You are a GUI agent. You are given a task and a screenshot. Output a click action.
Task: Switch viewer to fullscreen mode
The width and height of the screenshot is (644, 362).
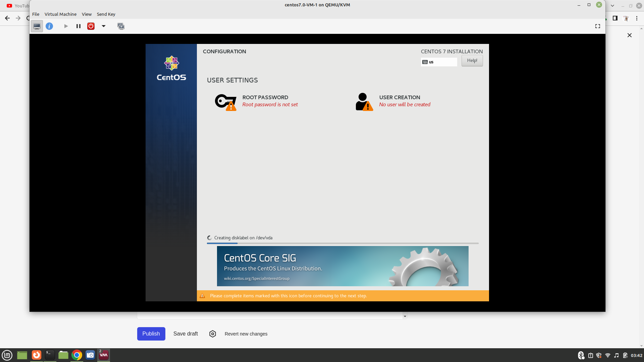click(x=598, y=26)
